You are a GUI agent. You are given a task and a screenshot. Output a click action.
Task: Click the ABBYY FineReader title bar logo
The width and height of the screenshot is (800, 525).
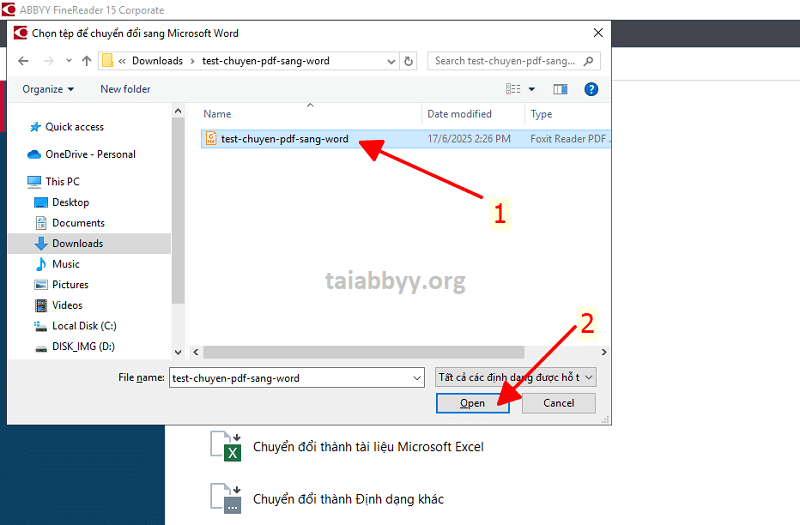click(9, 10)
